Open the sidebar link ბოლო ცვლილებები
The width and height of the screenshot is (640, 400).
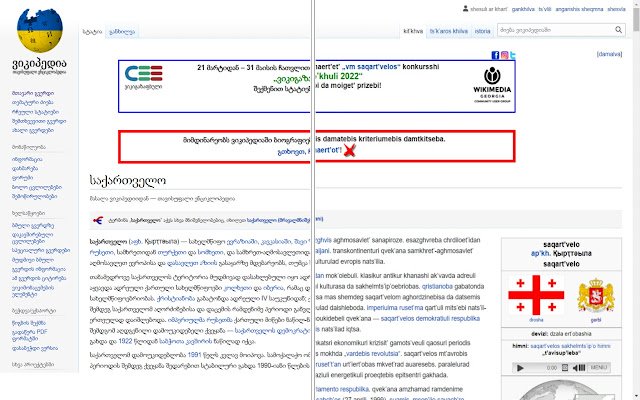[37, 187]
